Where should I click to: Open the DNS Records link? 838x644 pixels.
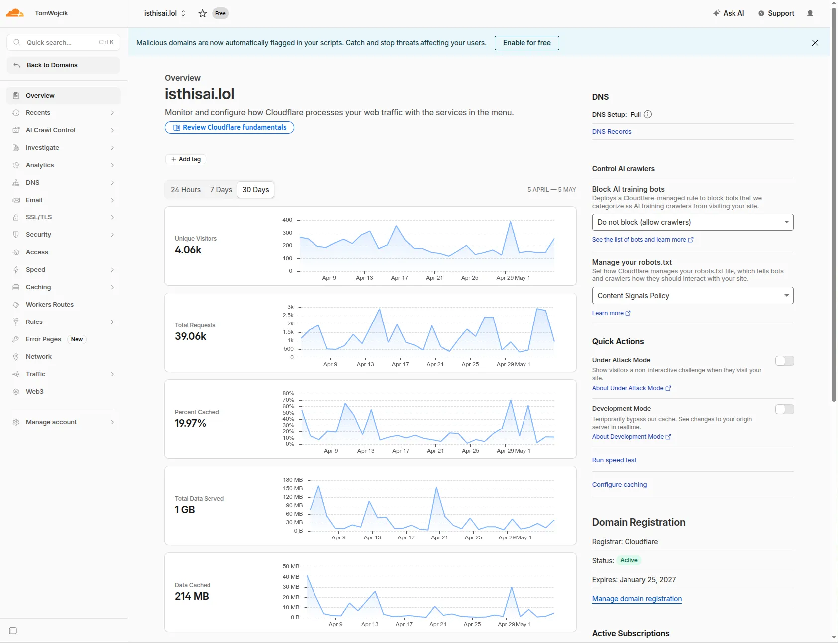612,132
